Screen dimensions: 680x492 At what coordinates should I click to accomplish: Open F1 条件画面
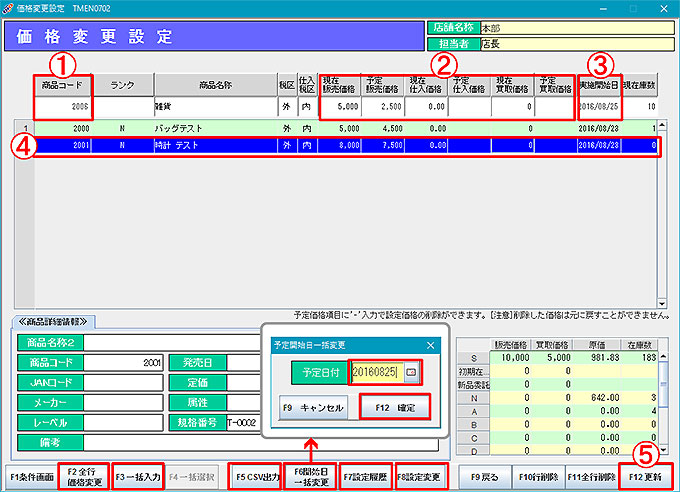(31, 477)
